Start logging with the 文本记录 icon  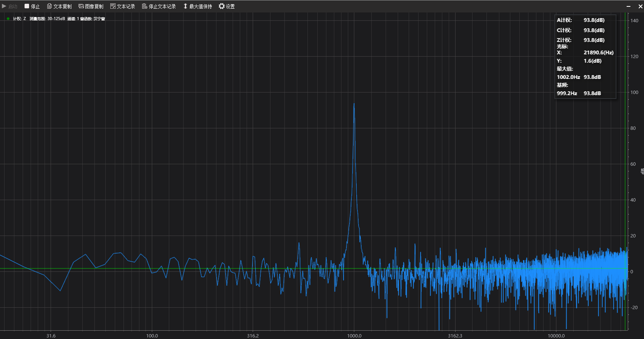(113, 6)
